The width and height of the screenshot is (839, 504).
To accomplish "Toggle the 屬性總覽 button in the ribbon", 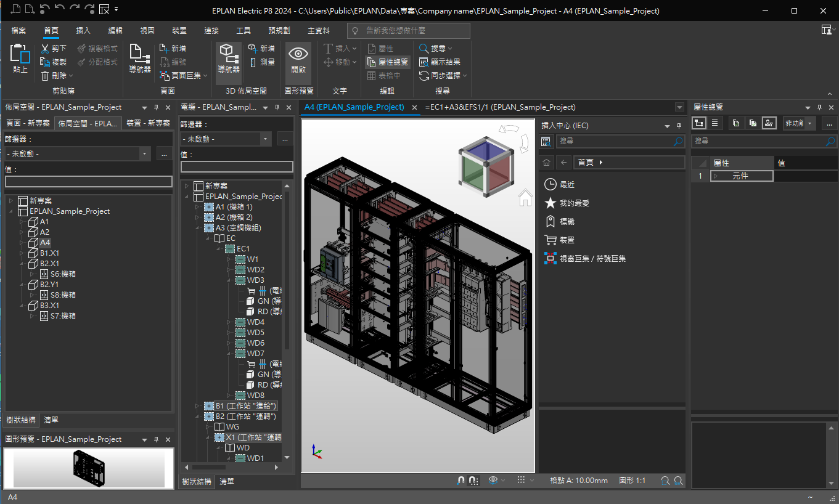I will coord(387,62).
